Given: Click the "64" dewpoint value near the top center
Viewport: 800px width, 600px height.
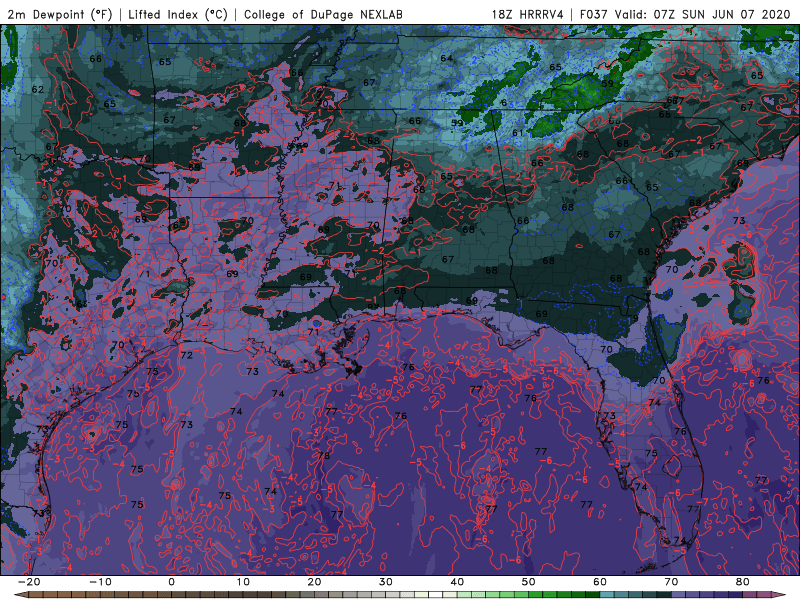Looking at the screenshot, I should [x=446, y=58].
